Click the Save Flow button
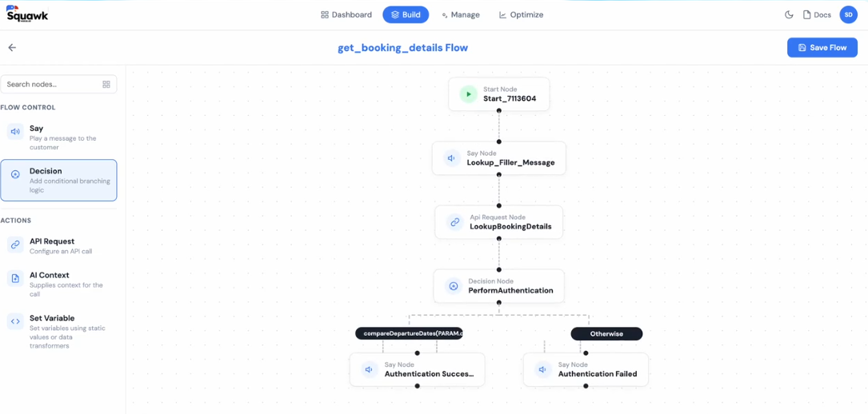Viewport: 868px width, 414px height. point(822,47)
